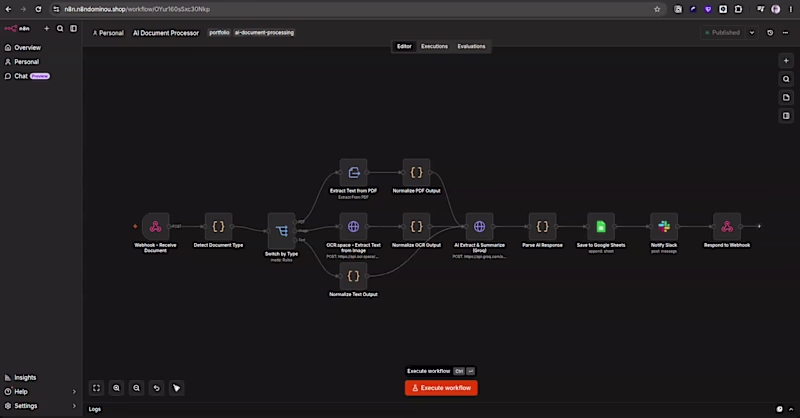
Task: Click the Logs bar label
Action: point(95,409)
